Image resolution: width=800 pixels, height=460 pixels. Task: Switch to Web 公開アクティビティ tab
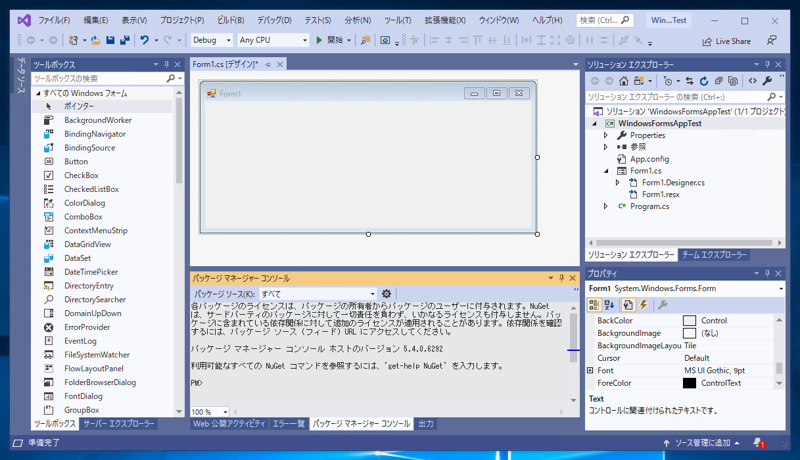click(229, 424)
